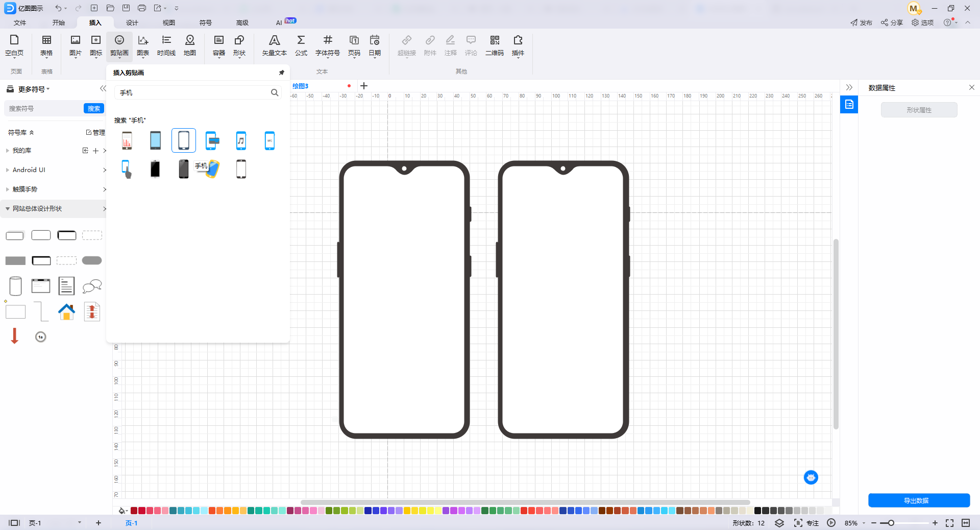Insert a formula
The width and height of the screenshot is (980, 530).
tap(301, 45)
